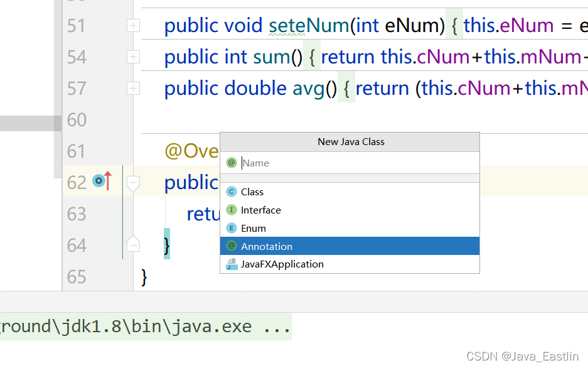Click annotation icon beside Name field
The height and width of the screenshot is (368, 588).
(232, 163)
